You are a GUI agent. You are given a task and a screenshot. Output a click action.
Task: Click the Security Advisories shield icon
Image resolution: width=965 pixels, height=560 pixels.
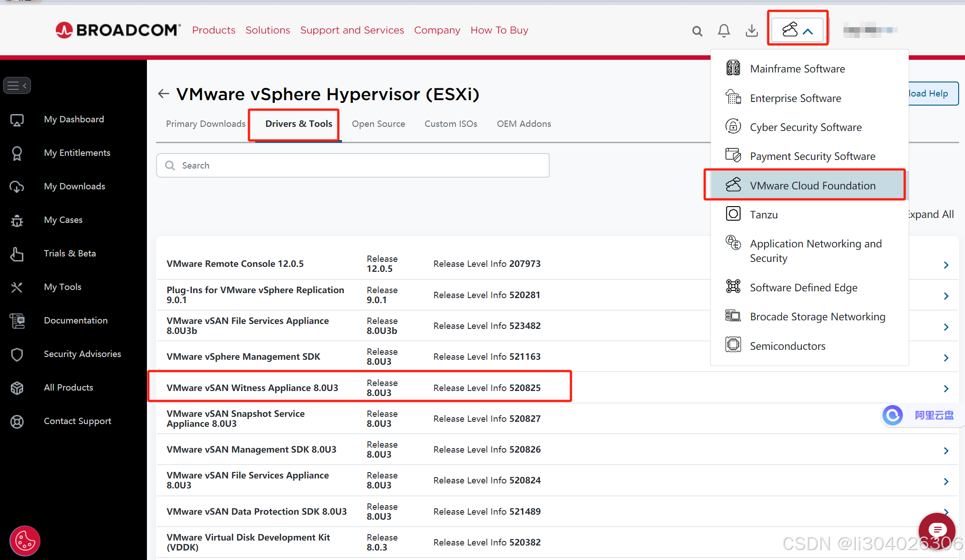point(17,354)
